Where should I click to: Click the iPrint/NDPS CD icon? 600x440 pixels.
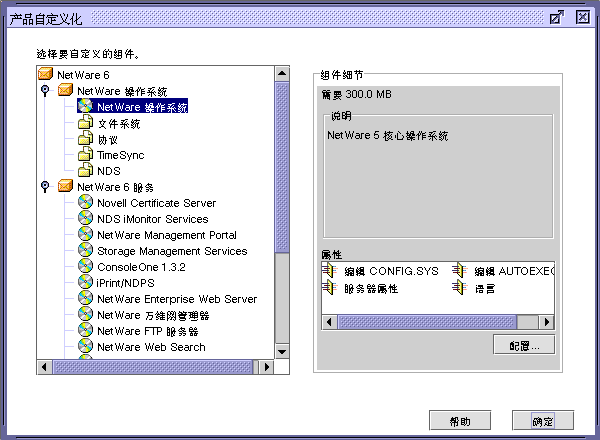(x=85, y=282)
